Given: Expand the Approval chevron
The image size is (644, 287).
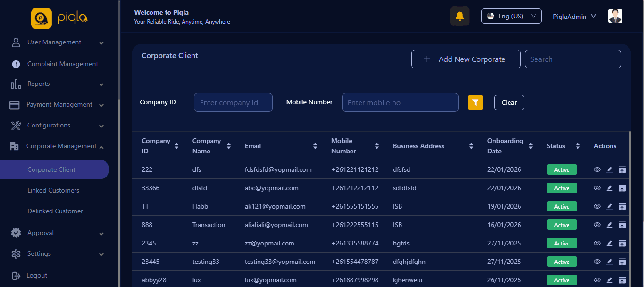Looking at the screenshot, I should (101, 234).
